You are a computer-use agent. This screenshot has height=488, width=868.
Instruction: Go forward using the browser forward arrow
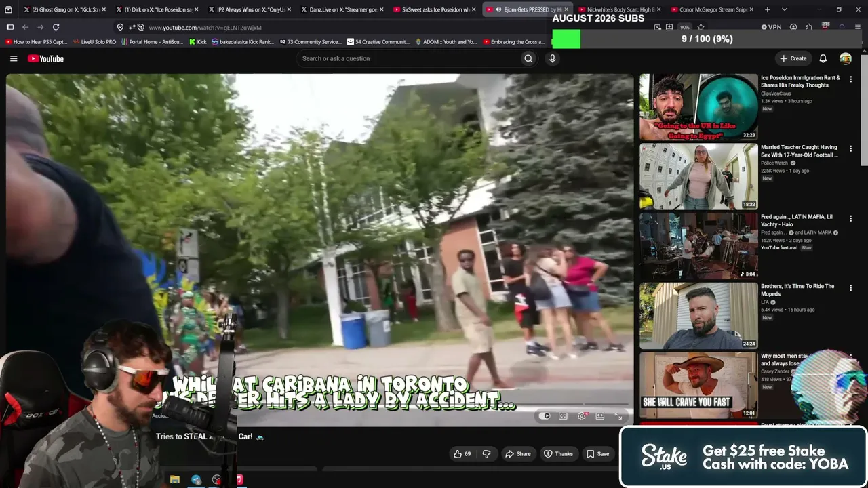pyautogui.click(x=40, y=27)
